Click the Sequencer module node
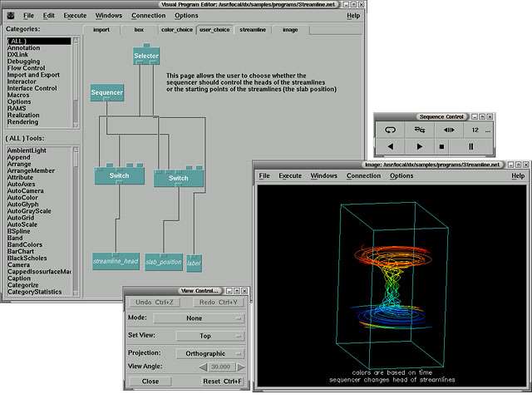The height and width of the screenshot is (399, 532). point(107,93)
